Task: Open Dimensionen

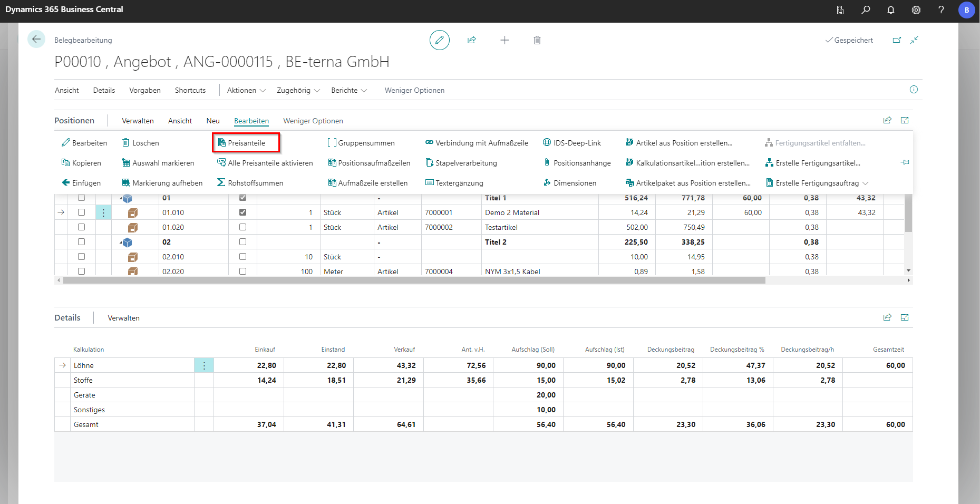Action: (x=570, y=183)
